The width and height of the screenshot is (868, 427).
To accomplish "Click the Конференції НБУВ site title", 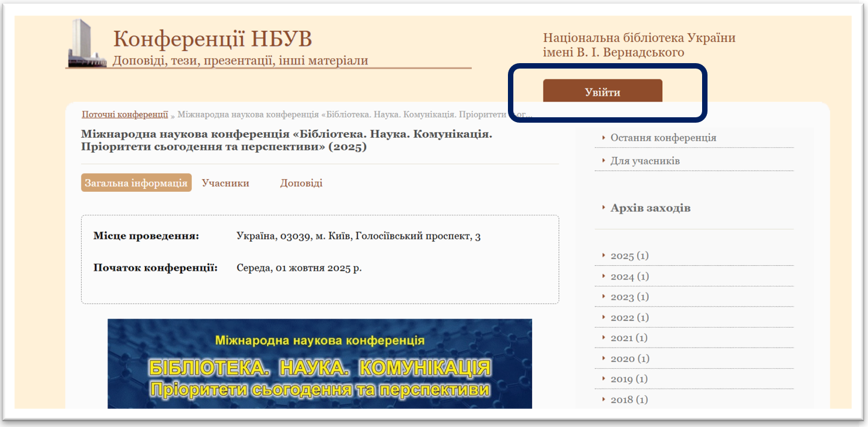I will [x=213, y=39].
